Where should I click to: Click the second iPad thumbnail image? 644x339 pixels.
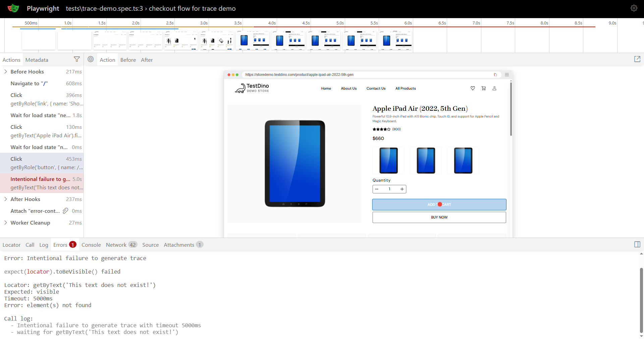coord(426,160)
